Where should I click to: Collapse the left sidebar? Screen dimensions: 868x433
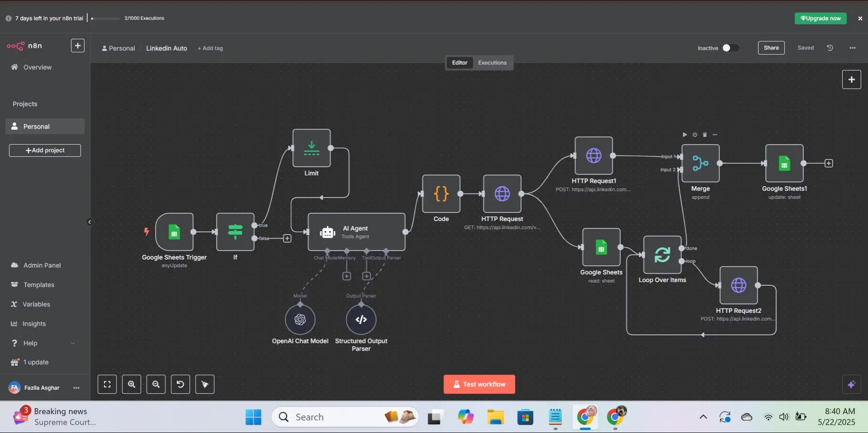90,222
